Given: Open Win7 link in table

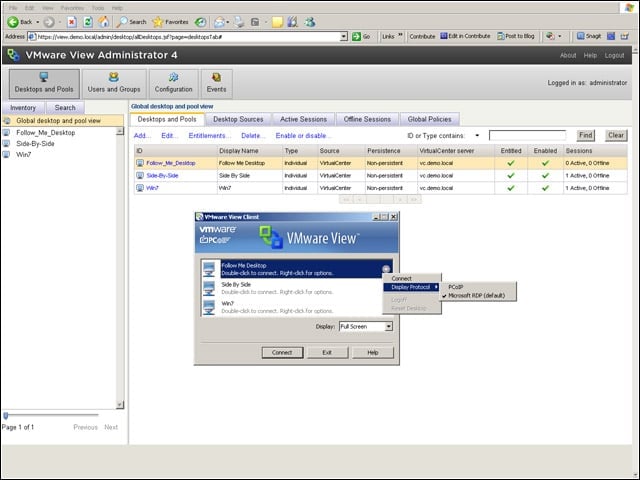Looking at the screenshot, I should pos(152,188).
